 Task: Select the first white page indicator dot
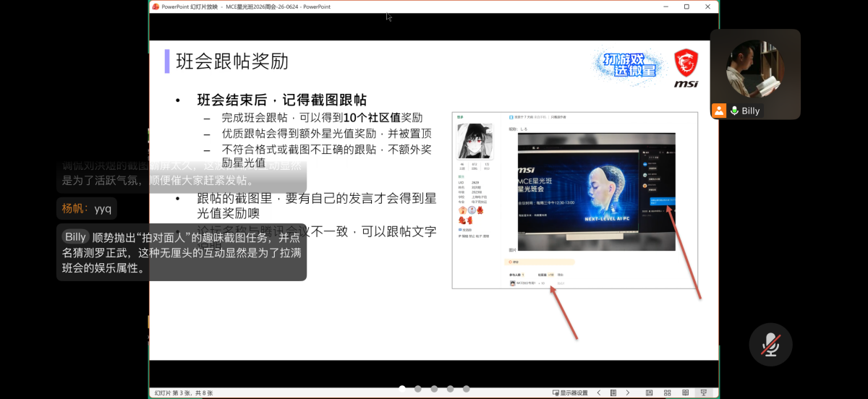point(401,389)
